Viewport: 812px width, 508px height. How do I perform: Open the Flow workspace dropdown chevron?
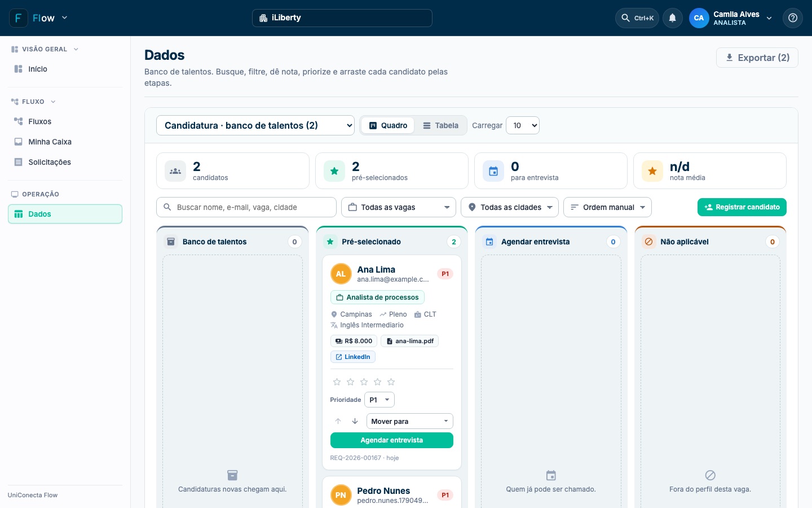pyautogui.click(x=64, y=17)
